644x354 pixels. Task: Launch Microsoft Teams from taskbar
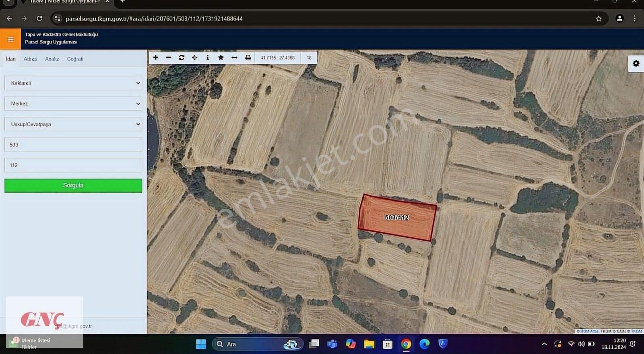tap(332, 344)
